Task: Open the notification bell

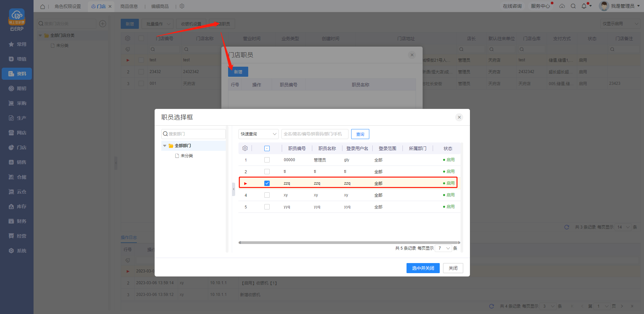Action: 584,6
